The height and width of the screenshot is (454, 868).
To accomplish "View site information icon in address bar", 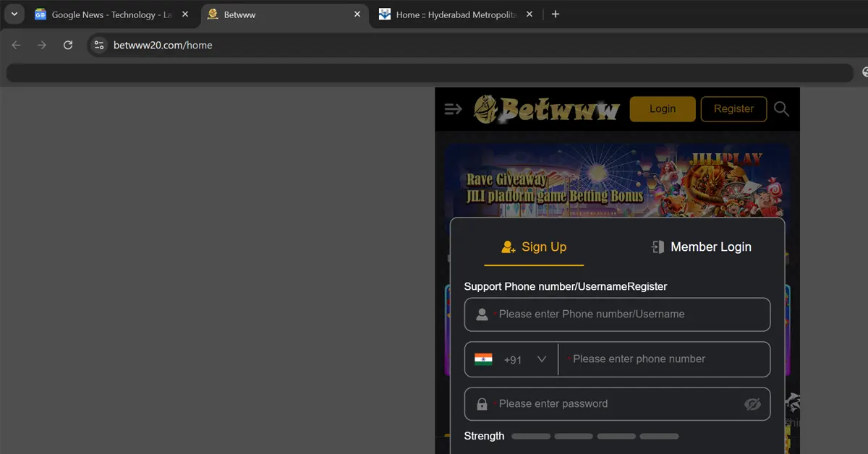I will pos(99,45).
